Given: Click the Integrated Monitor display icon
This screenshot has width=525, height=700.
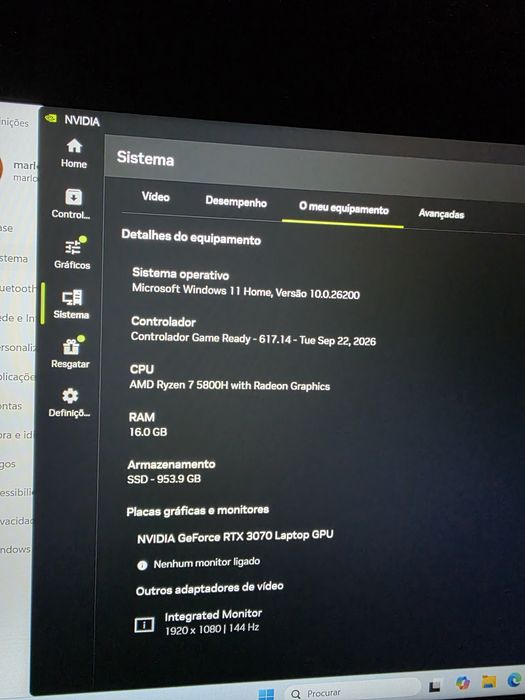Looking at the screenshot, I should click(144, 625).
